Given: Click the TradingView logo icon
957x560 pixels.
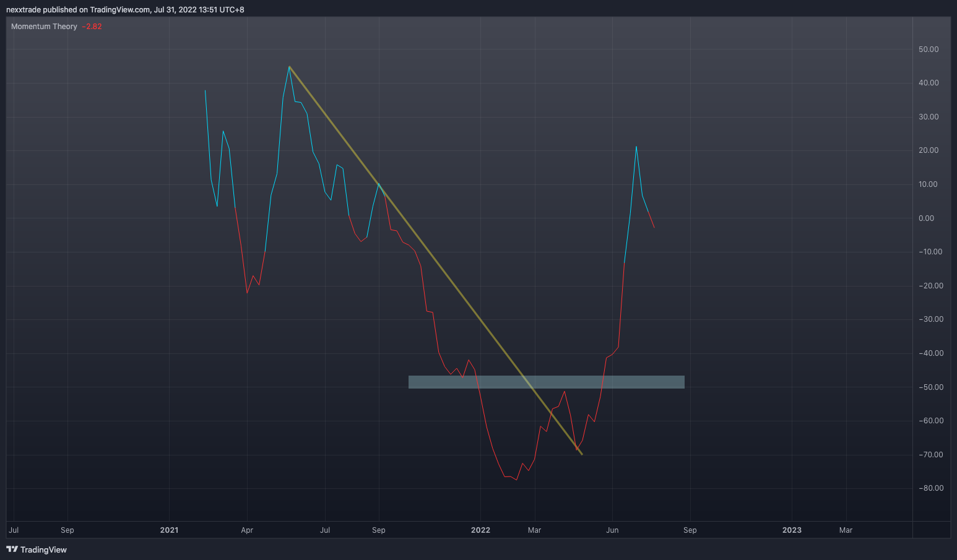Looking at the screenshot, I should pyautogui.click(x=12, y=549).
